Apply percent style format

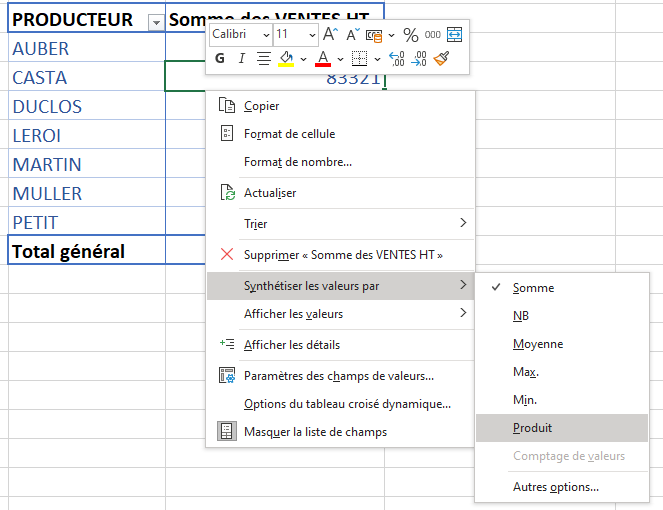pyautogui.click(x=410, y=34)
